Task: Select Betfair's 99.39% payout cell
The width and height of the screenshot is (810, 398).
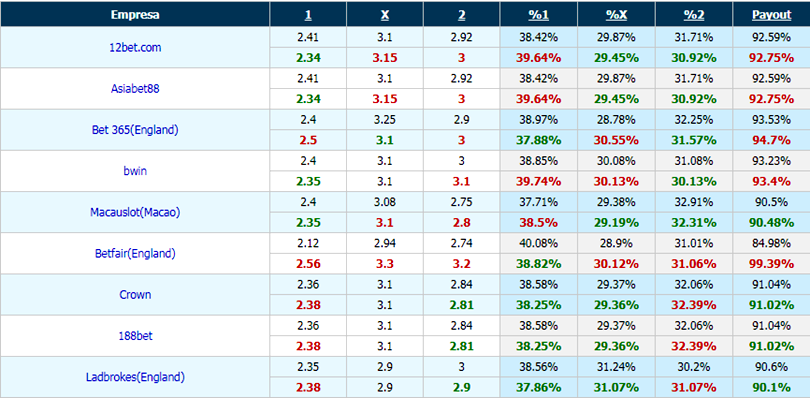Action: (x=771, y=264)
